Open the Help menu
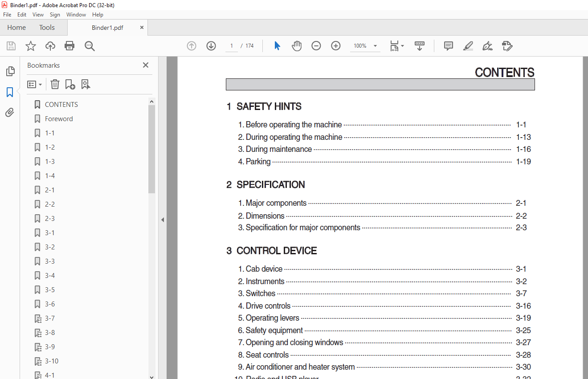Image resolution: width=588 pixels, height=379 pixels. click(x=98, y=15)
